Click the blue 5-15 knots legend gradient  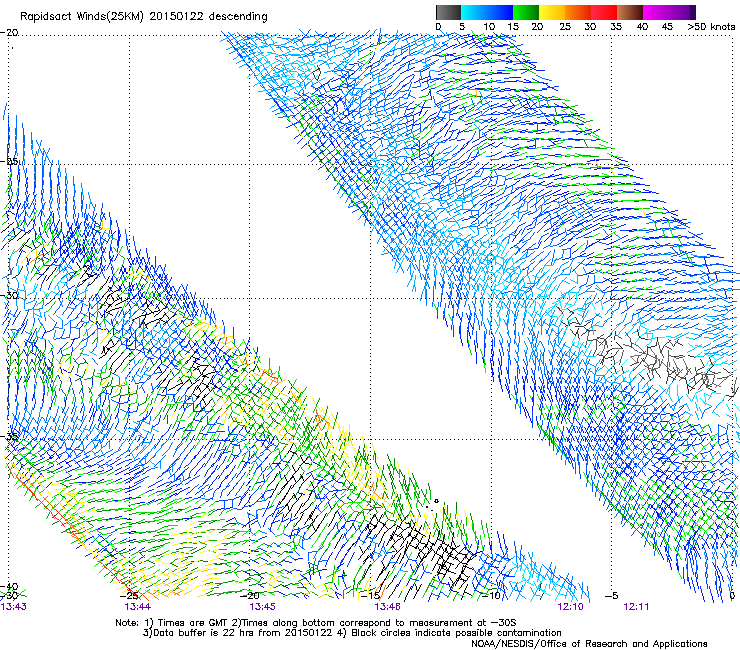point(487,12)
